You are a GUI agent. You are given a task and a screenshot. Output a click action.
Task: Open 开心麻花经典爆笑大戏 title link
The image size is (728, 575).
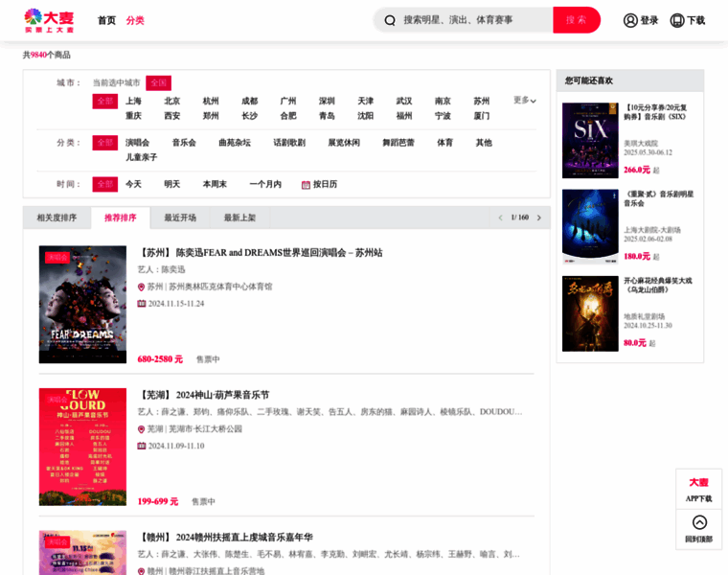click(657, 286)
